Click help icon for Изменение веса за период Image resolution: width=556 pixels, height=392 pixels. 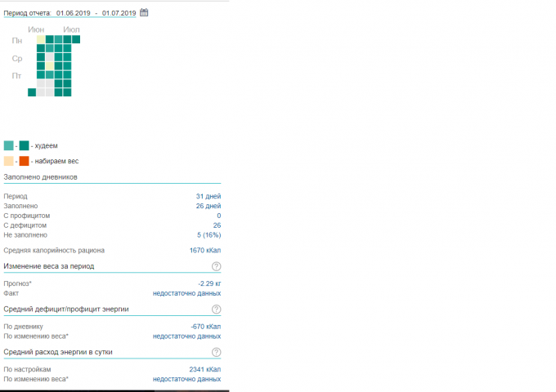point(216,266)
